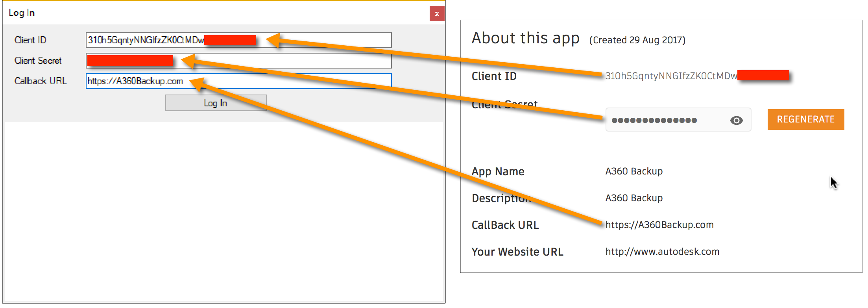Click the About this app heading
Viewport: 868px width, 308px height.
[x=525, y=38]
